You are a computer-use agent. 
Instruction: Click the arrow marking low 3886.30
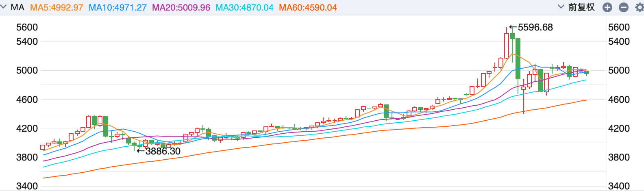click(x=141, y=151)
